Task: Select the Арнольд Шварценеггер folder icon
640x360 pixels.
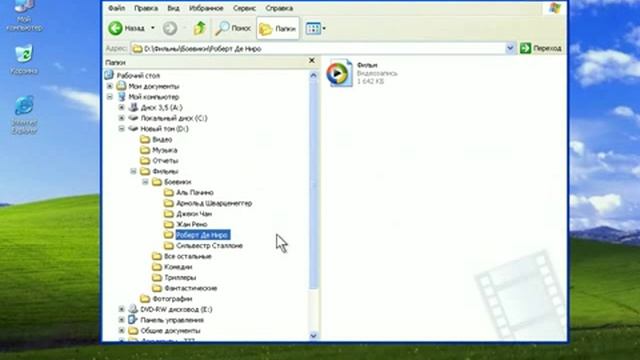Action: 169,203
